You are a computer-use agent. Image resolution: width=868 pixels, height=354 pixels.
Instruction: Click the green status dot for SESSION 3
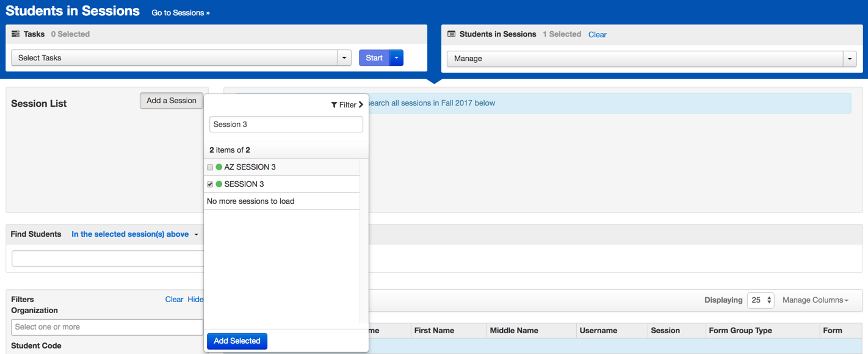[x=219, y=184]
